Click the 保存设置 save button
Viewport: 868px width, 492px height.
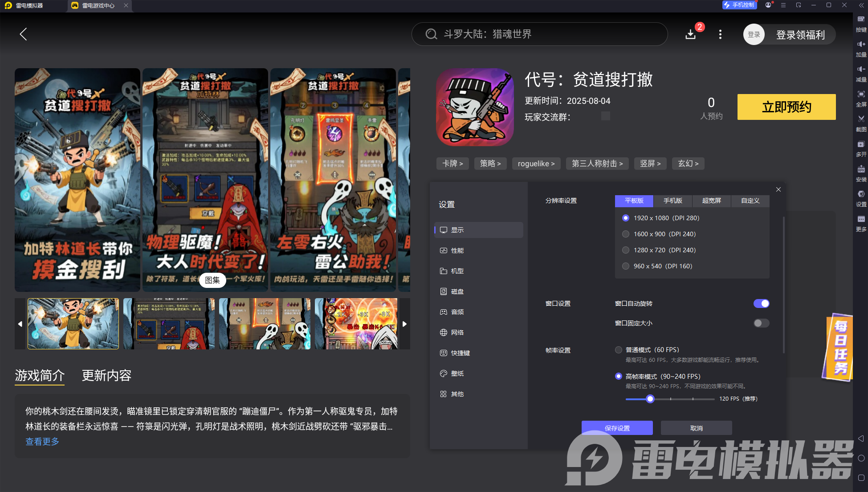617,428
